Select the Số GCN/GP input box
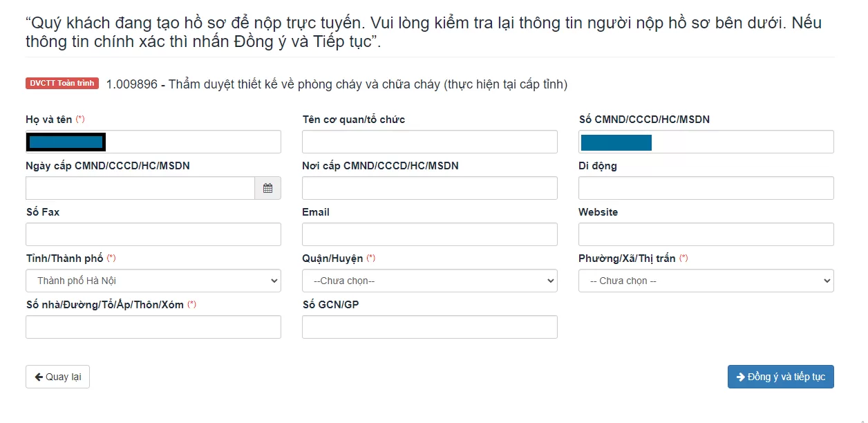The width and height of the screenshot is (868, 423). [x=430, y=327]
